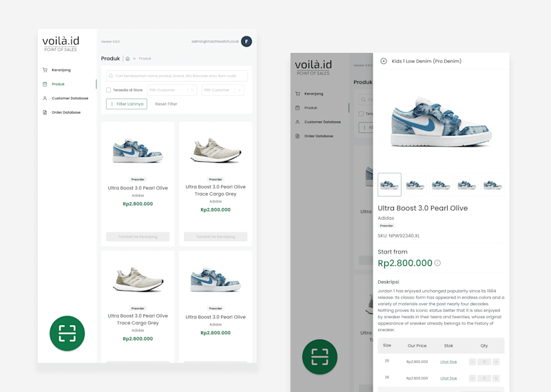Viewport: 551px width, 392px height.
Task: Close the Kids 1 Low Denim detail panel
Action: tap(384, 61)
